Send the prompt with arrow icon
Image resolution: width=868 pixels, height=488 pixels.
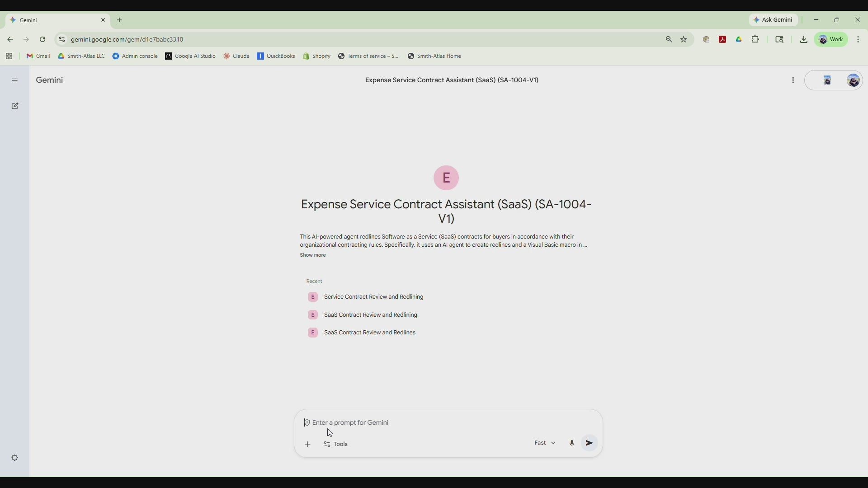[x=590, y=444]
